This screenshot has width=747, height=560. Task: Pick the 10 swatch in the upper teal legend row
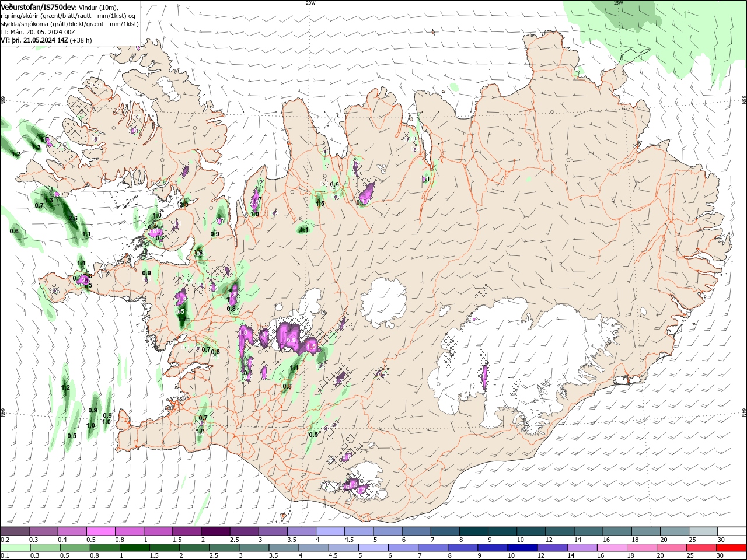coord(532,531)
